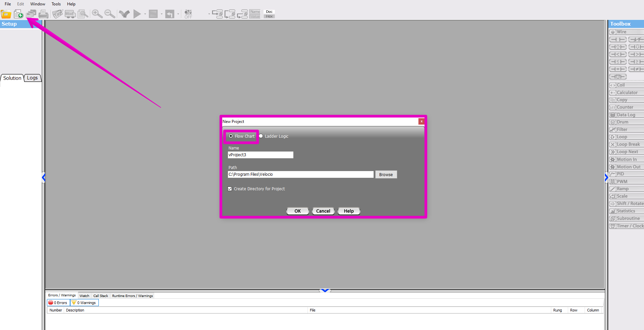644x330 pixels.
Task: Click the Zoom Out magnifier icon
Action: 110,14
